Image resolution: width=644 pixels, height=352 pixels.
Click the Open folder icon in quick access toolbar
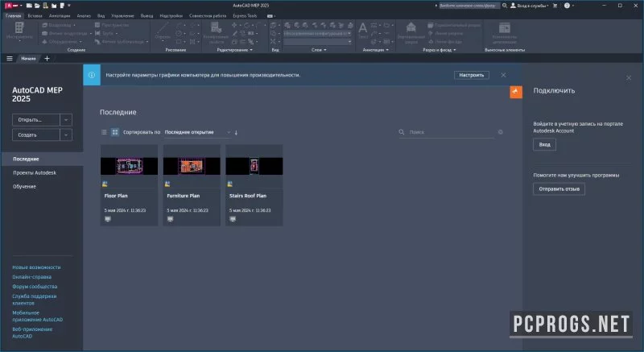(x=37, y=6)
